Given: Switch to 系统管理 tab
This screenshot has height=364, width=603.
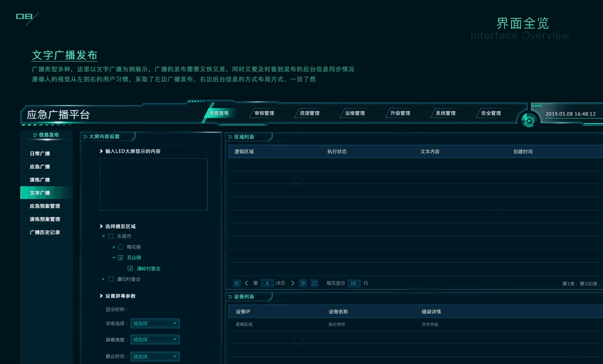Looking at the screenshot, I should click(446, 113).
